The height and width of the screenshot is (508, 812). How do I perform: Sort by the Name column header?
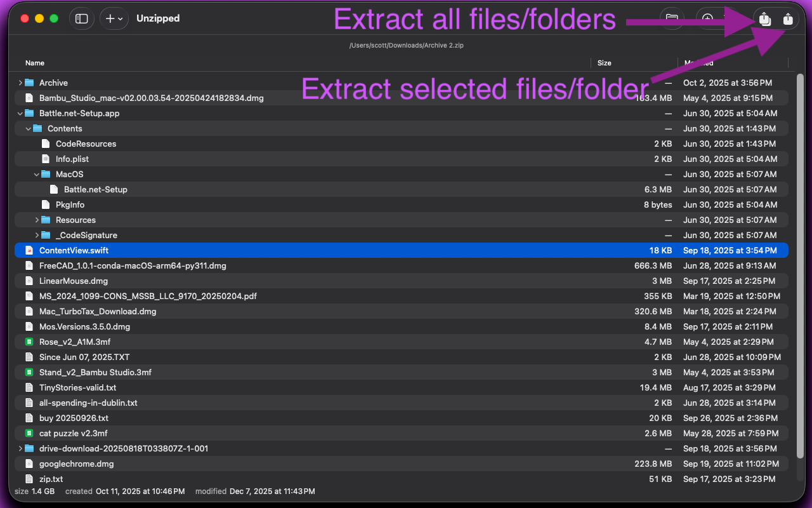click(x=35, y=63)
